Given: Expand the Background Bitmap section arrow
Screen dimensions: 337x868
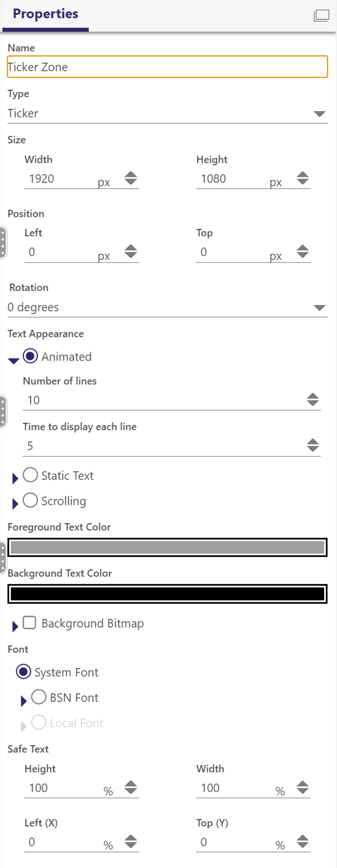Looking at the screenshot, I should [15, 626].
